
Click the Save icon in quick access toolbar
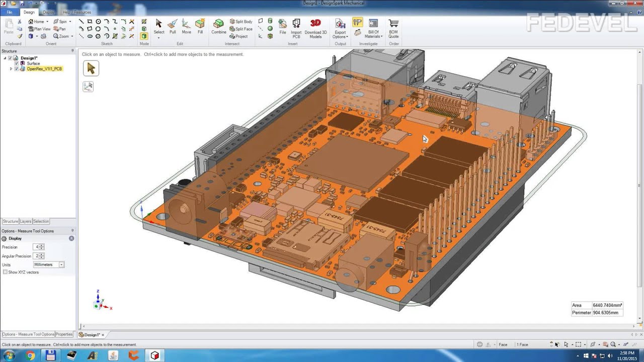coord(22,3)
